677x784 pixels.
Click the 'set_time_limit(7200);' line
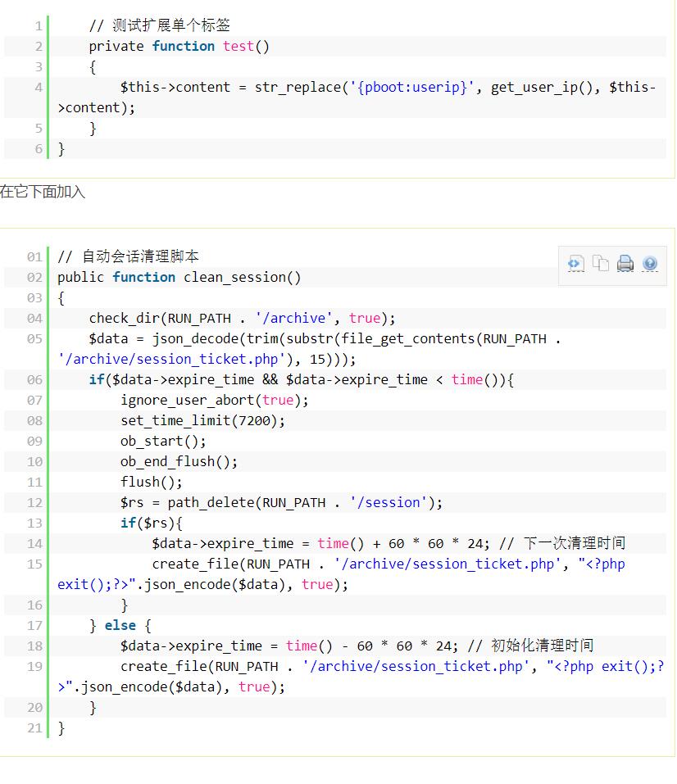click(x=203, y=421)
